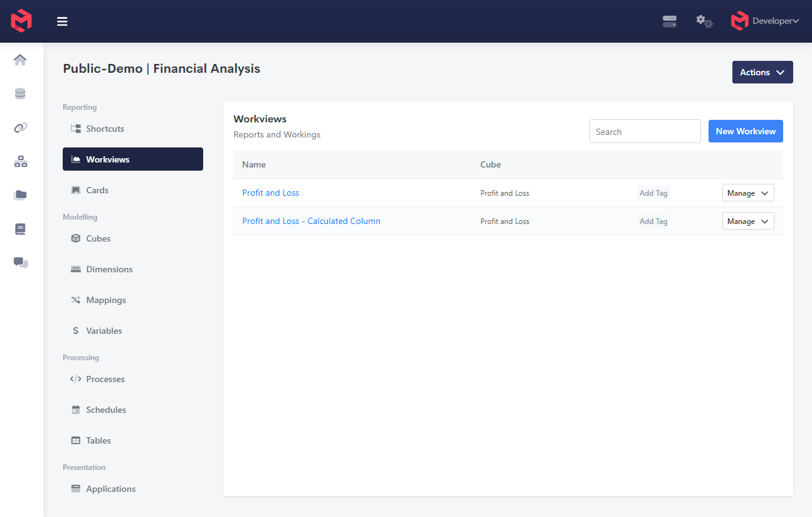Open the home icon in sidebar
Image resolution: width=812 pixels, height=517 pixels.
(21, 60)
